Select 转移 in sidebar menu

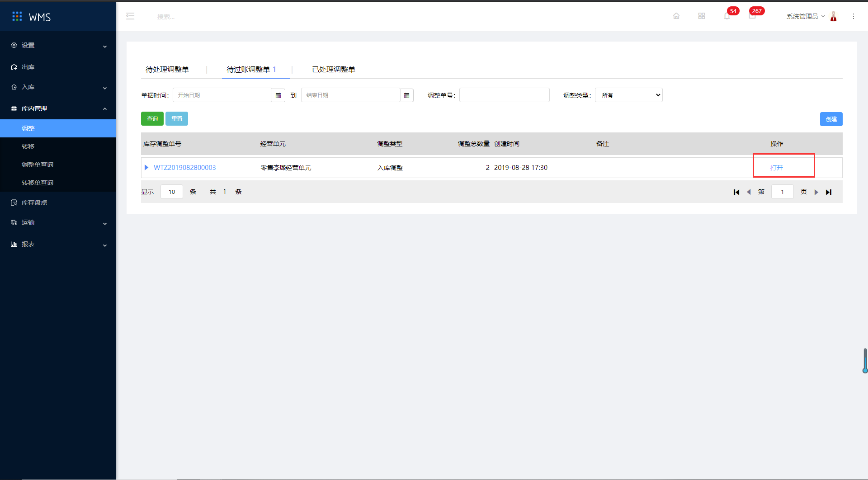point(58,146)
